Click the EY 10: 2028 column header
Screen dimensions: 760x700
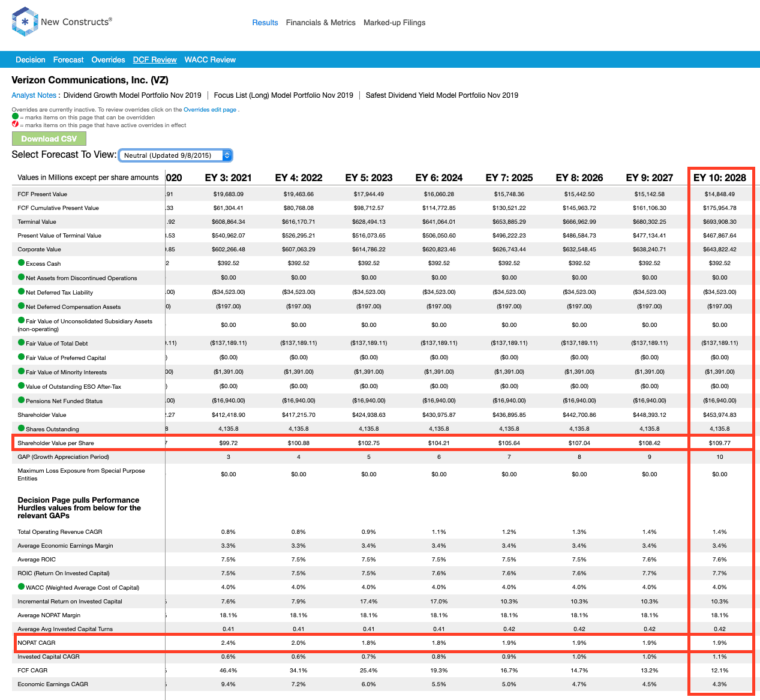(x=720, y=178)
